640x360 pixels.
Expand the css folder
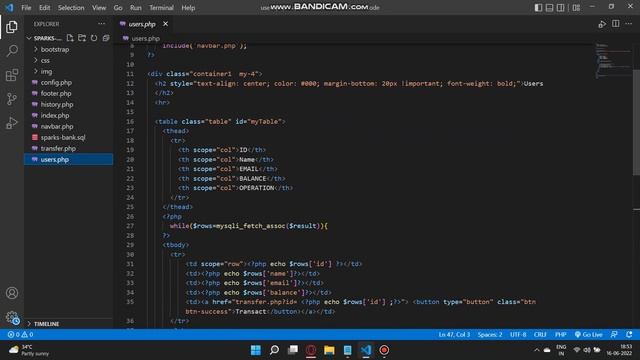[69, 60]
